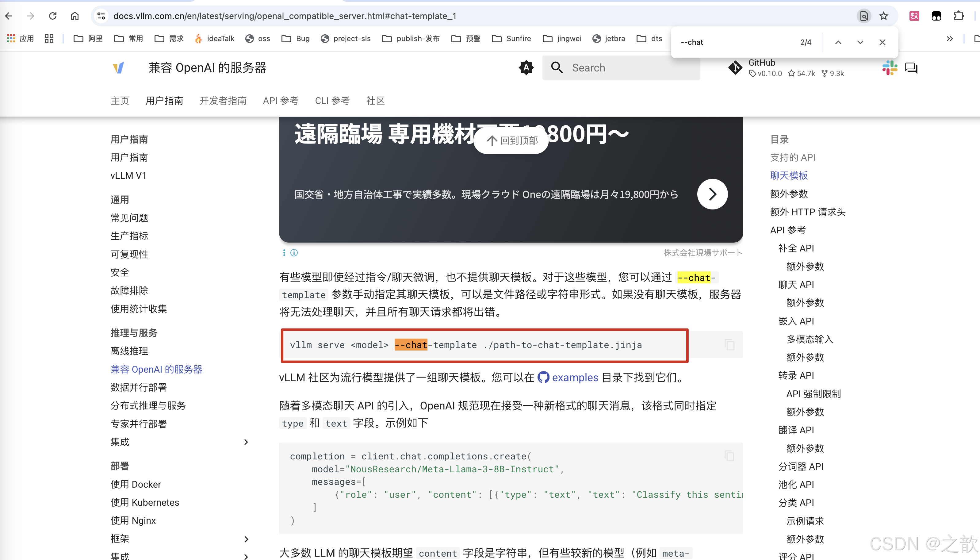Screen dimensions: 980x560
Task: Open vLLM V1 in left sidebar
Action: pyautogui.click(x=128, y=175)
